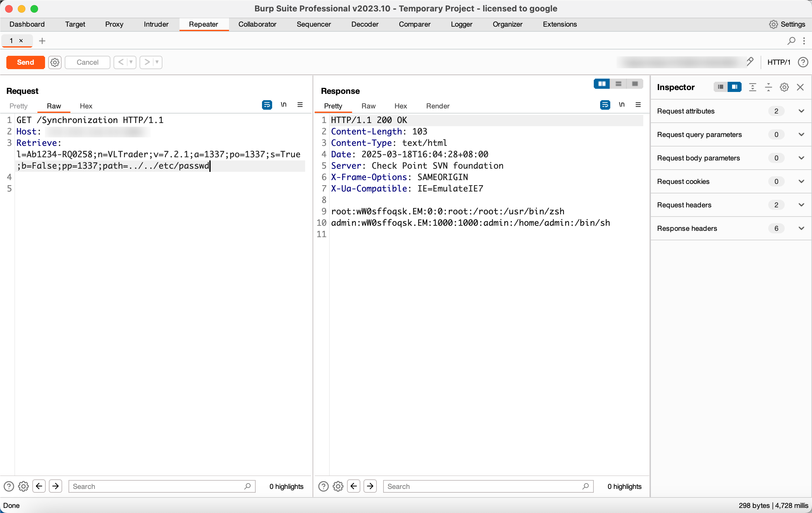Toggle non-printable characters in Response viewer

pos(622,105)
